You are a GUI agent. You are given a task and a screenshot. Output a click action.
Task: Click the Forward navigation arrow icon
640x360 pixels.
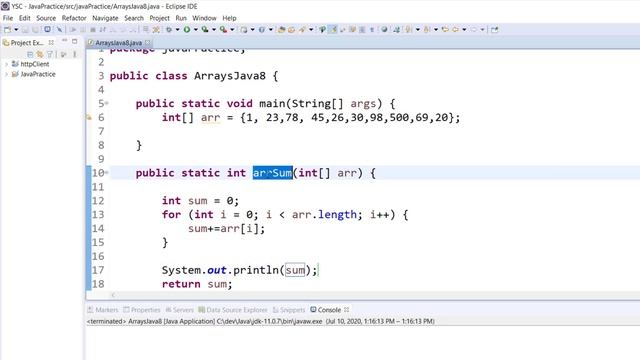coord(473,29)
